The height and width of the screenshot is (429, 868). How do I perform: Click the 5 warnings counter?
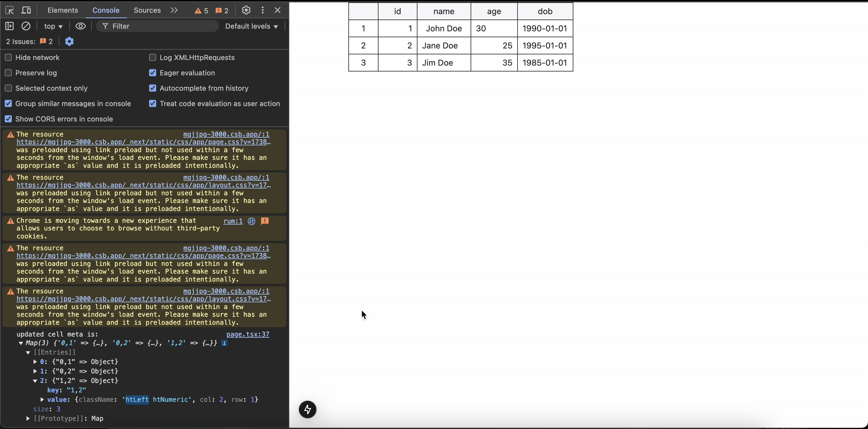click(201, 11)
